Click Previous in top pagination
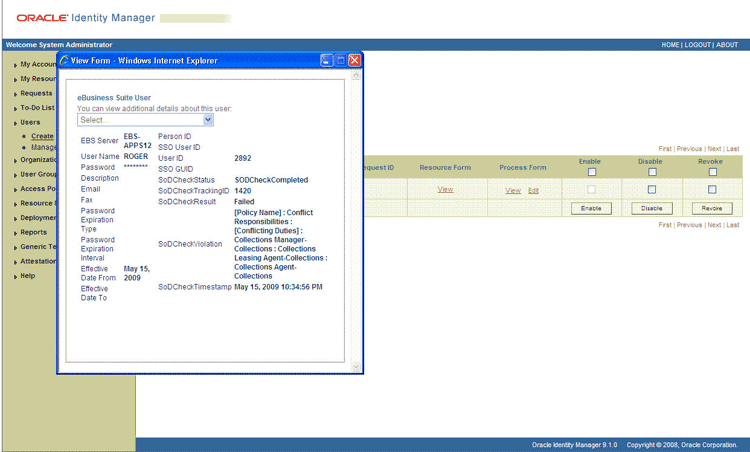This screenshot has width=750, height=452. [689, 149]
